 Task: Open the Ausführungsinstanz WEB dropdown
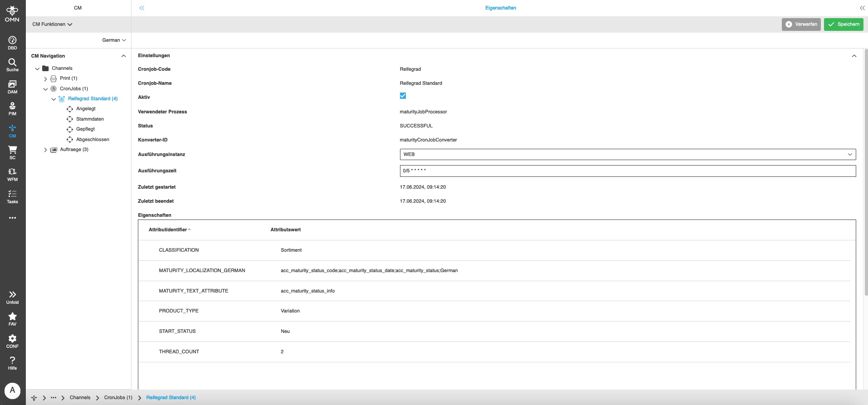(x=627, y=155)
